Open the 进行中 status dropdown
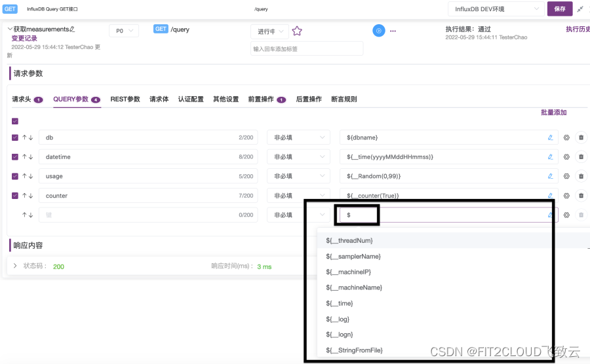The width and height of the screenshot is (590, 364). point(270,31)
